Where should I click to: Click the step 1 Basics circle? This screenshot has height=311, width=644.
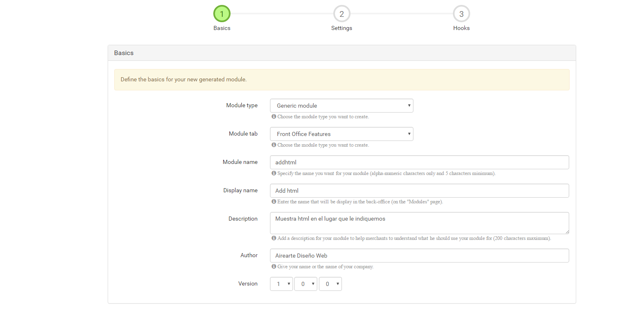click(x=222, y=14)
